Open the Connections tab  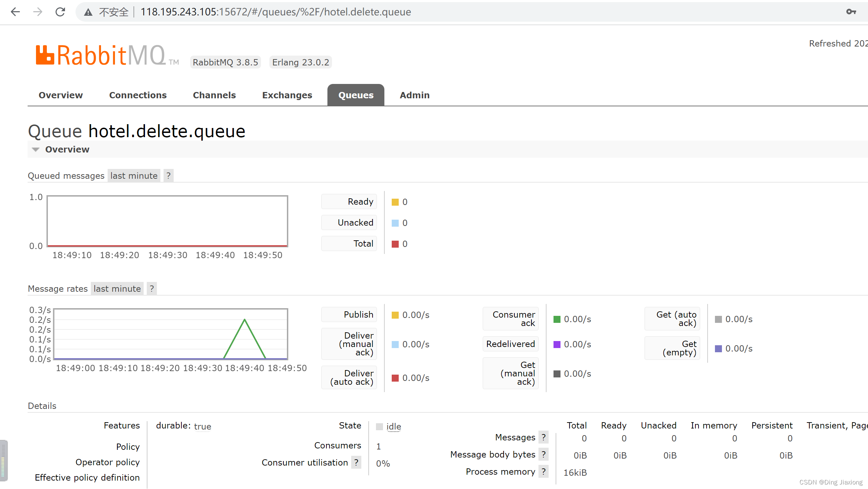(138, 95)
